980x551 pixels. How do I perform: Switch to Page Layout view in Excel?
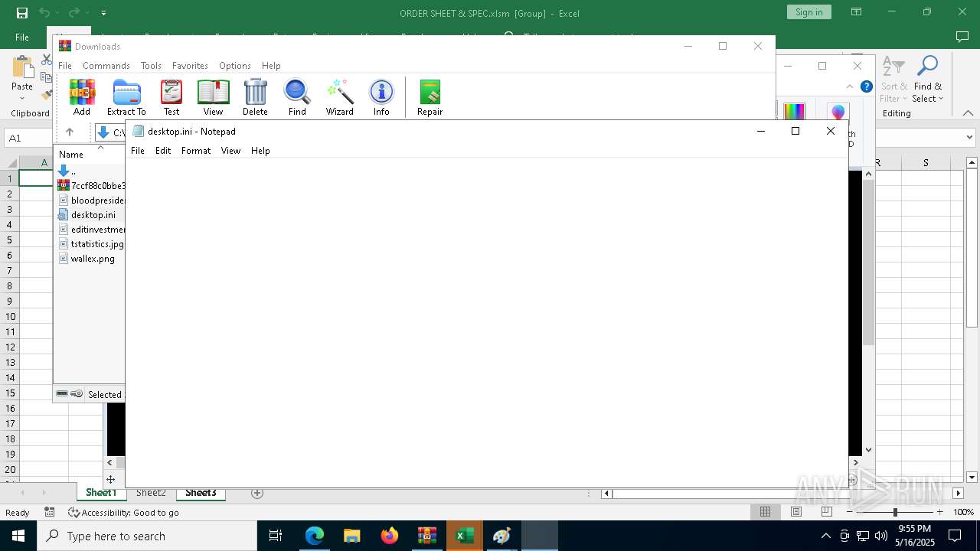pos(795,512)
